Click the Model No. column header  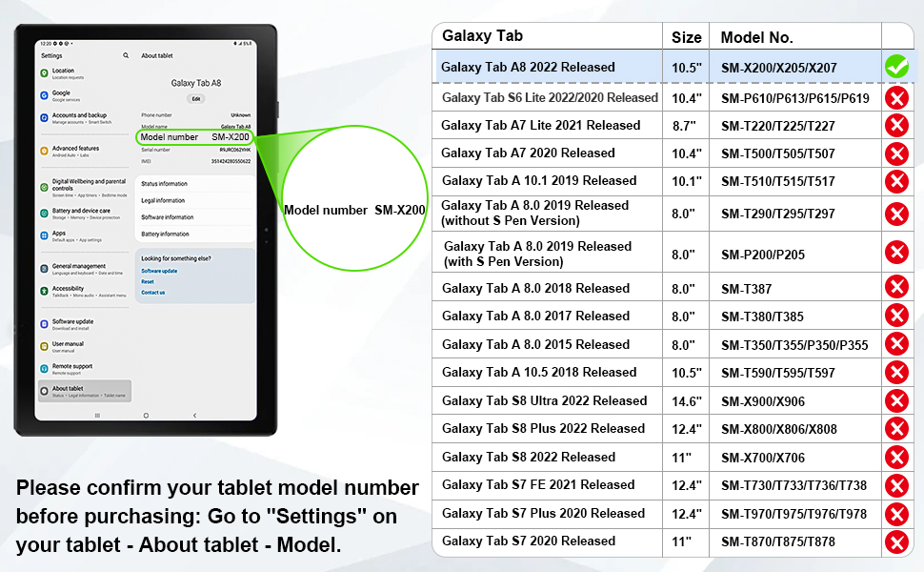(x=756, y=38)
